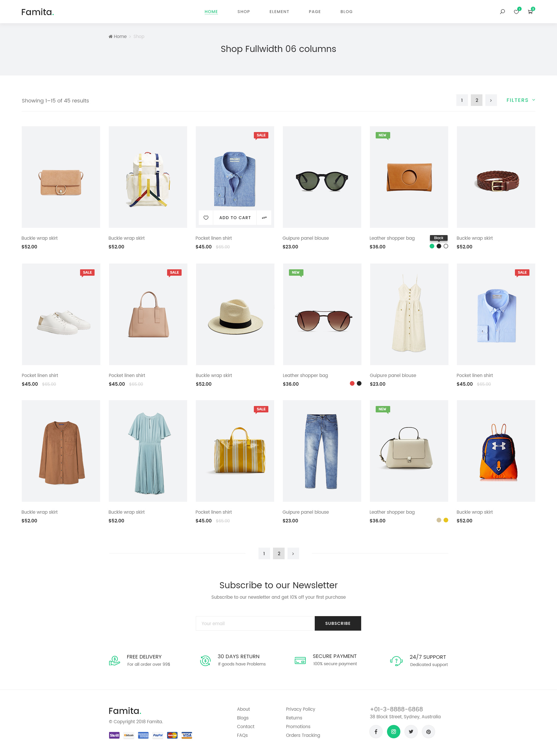Open the Twitter icon in footer
This screenshot has height=756, width=557.
coord(411,731)
